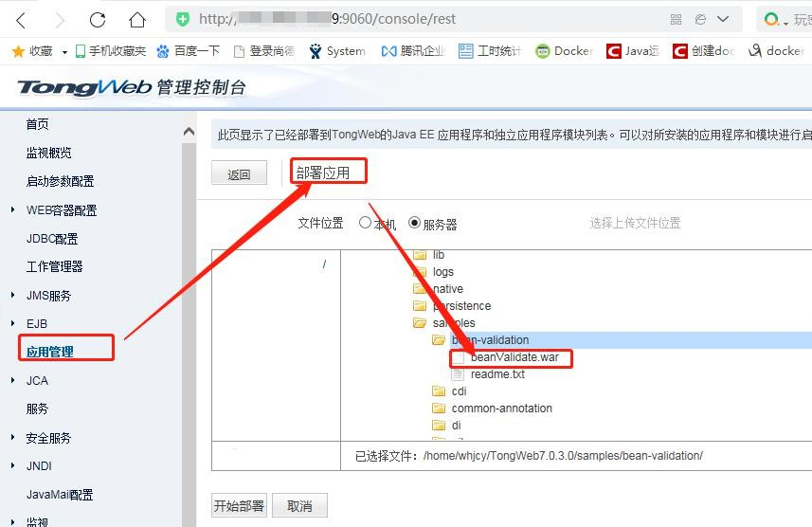Open 服务 in the sidebar

[x=37, y=409]
